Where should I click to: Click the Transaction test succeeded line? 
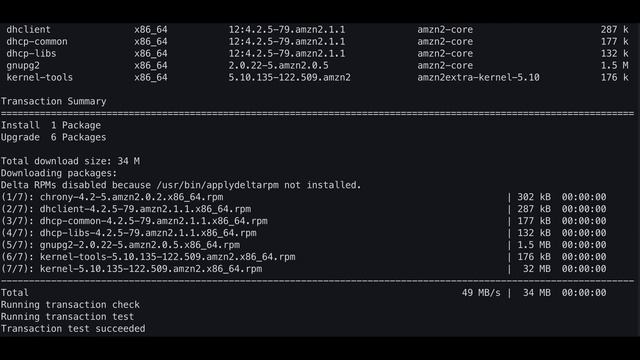click(x=73, y=329)
